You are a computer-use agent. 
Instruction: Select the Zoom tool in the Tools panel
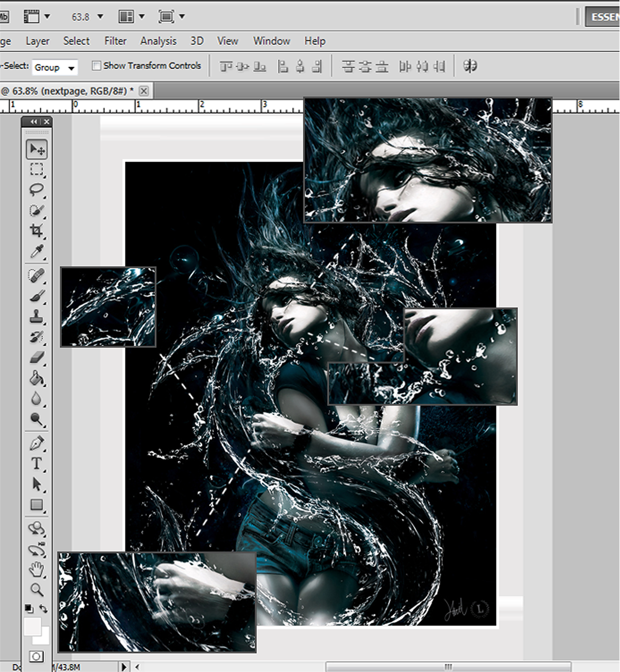36,590
